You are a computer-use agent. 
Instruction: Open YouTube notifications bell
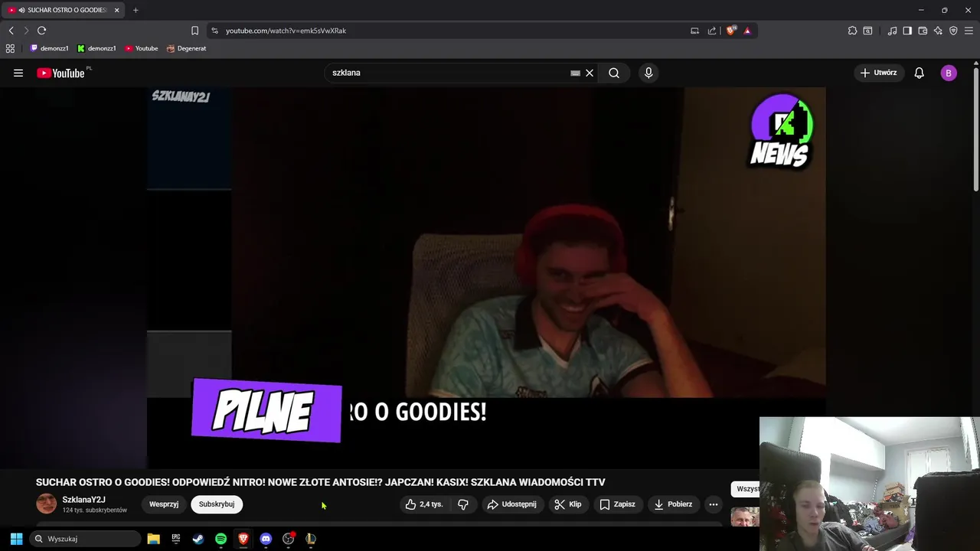(x=919, y=73)
